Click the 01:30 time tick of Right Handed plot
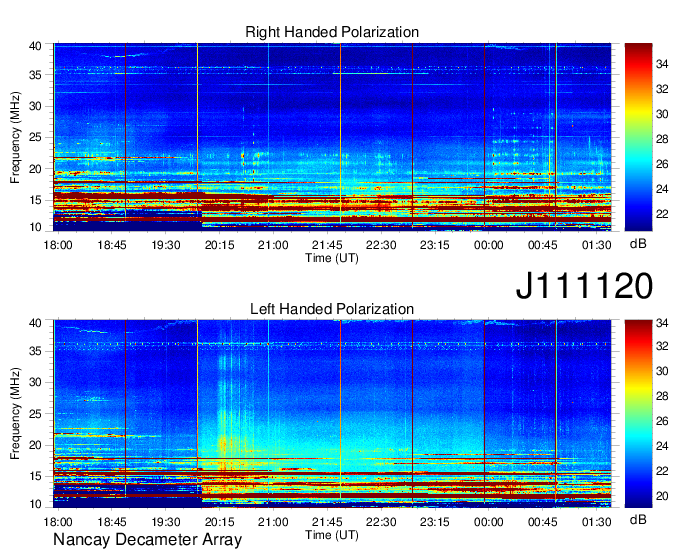Viewport: 680px width, 552px height. click(597, 245)
